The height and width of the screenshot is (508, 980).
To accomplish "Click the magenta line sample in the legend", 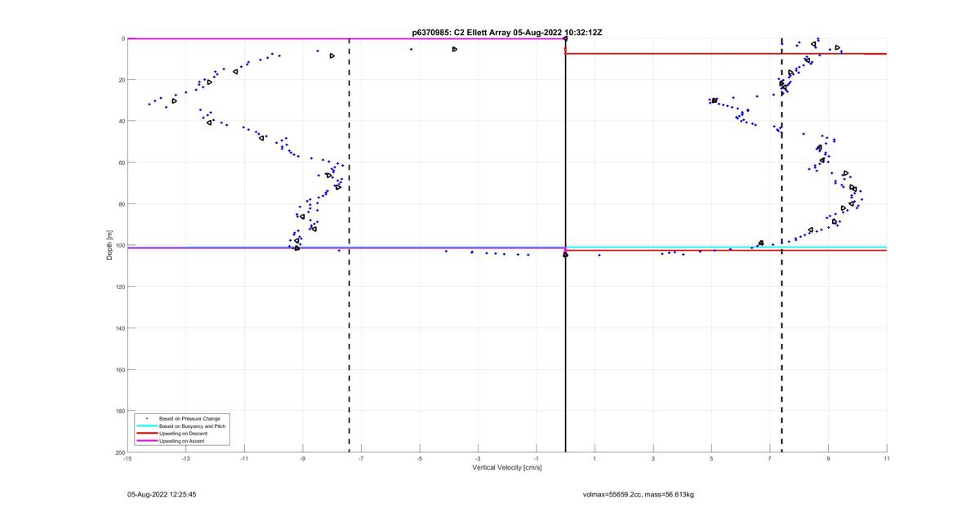I will (147, 441).
